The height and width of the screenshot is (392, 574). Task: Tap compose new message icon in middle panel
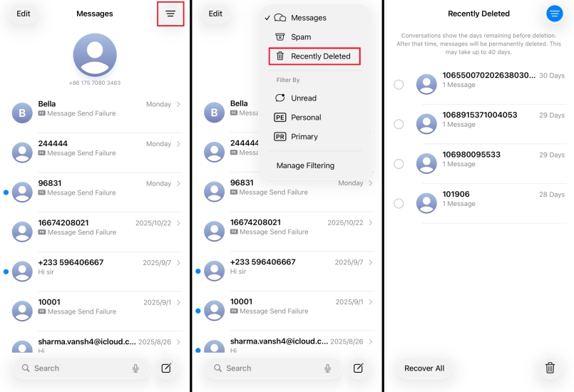[x=358, y=368]
